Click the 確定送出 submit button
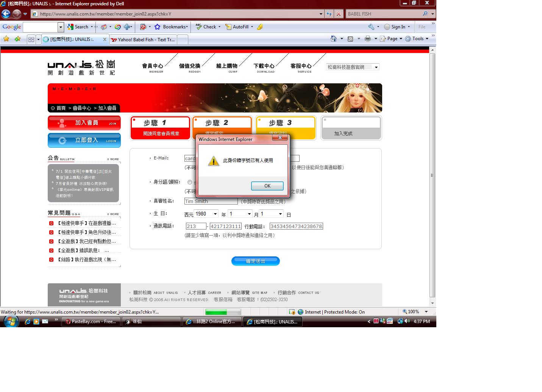The image size is (542, 392). (255, 261)
